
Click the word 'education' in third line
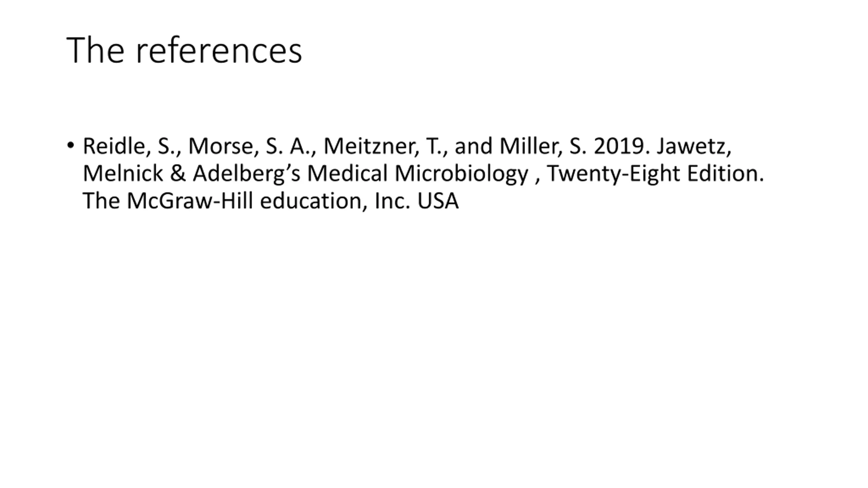[x=311, y=201]
